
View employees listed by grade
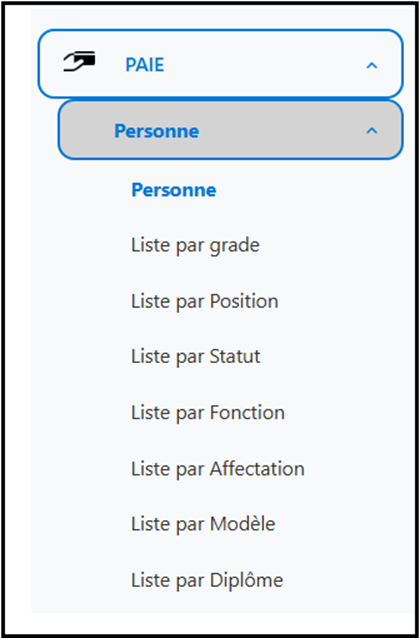(195, 246)
